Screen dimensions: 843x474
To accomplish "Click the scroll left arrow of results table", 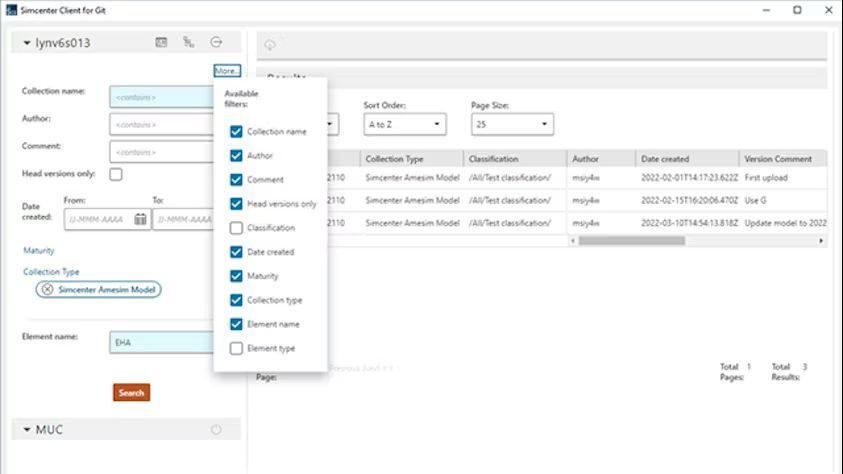I will [573, 241].
